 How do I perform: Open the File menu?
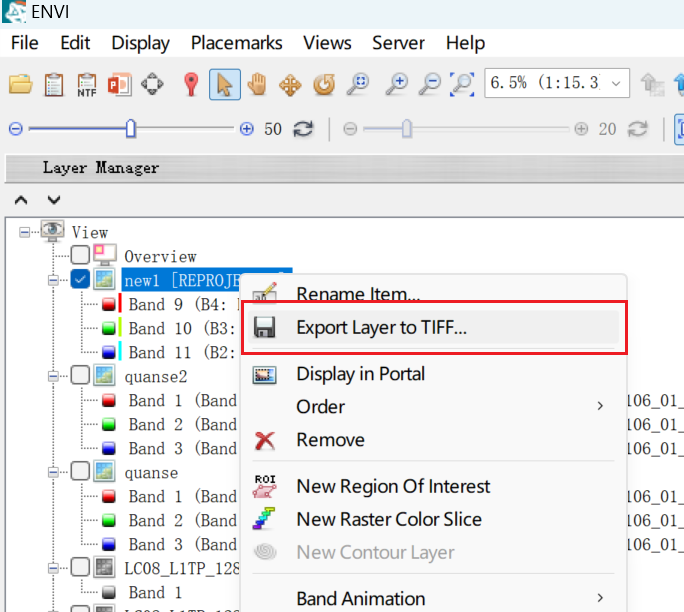point(24,43)
